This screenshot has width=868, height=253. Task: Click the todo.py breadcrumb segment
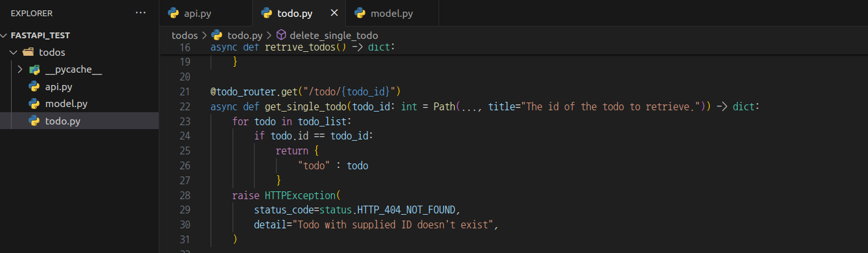tap(245, 35)
